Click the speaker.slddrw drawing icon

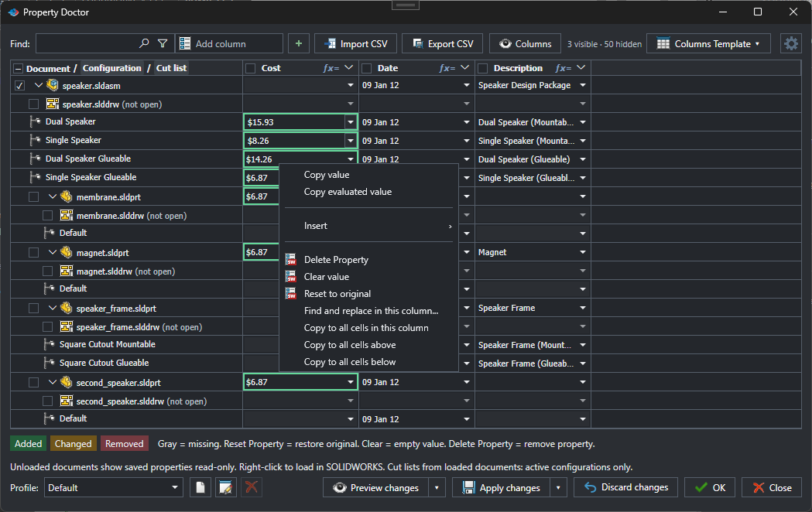53,104
